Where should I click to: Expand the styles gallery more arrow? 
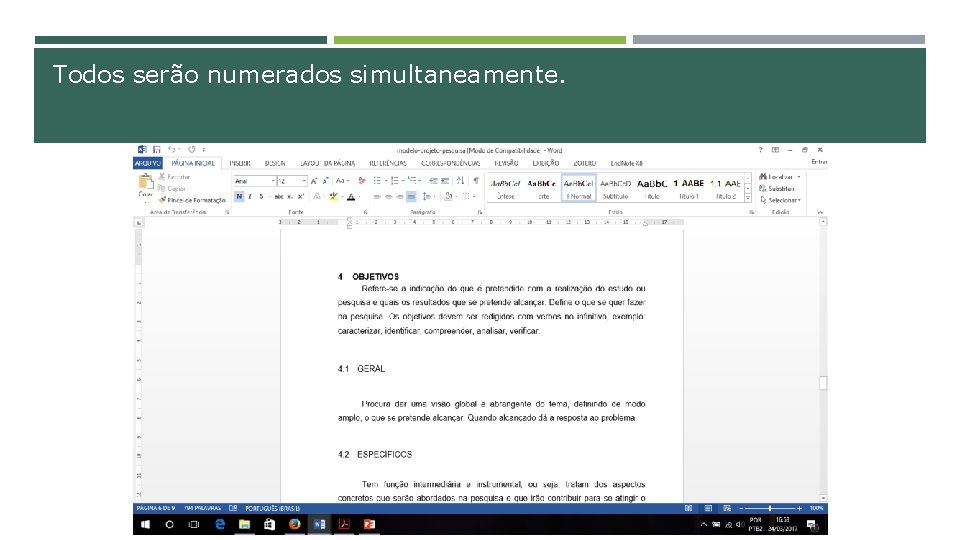(x=748, y=198)
